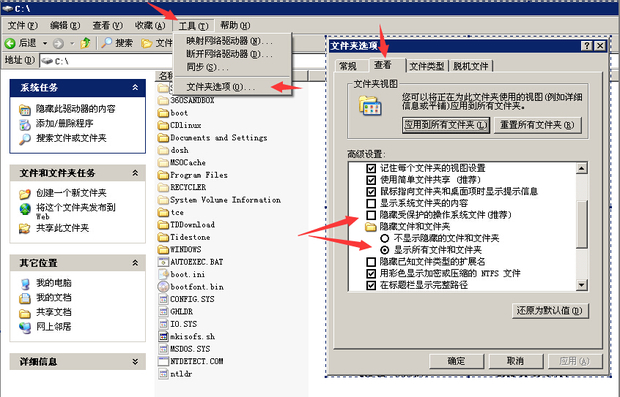
Task: Select Documents and Settings folder icon
Action: click(x=163, y=138)
